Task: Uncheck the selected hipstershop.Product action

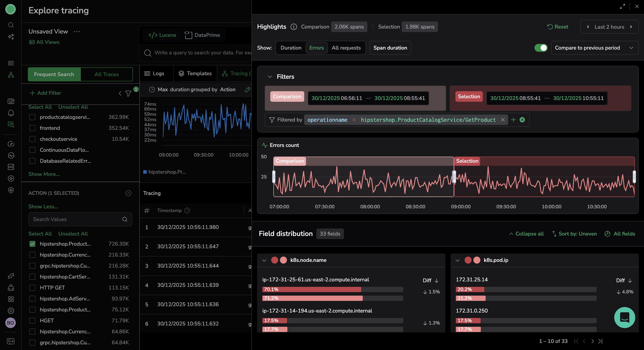Action: click(x=32, y=244)
